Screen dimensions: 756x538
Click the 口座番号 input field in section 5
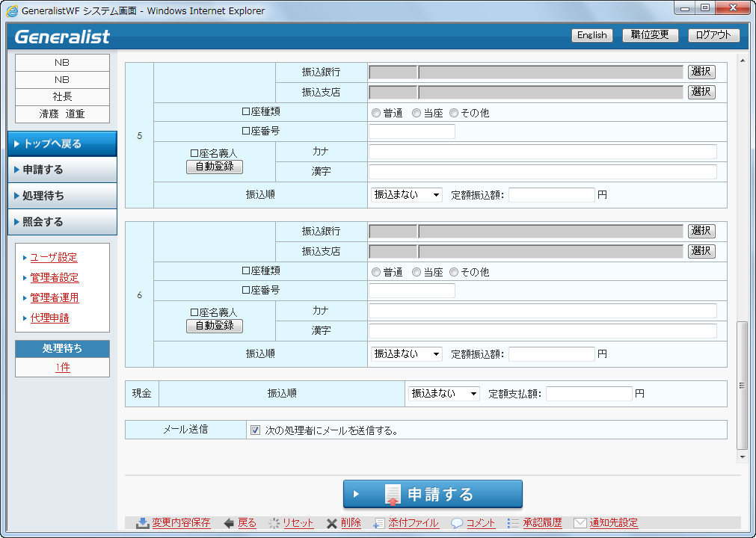411,132
